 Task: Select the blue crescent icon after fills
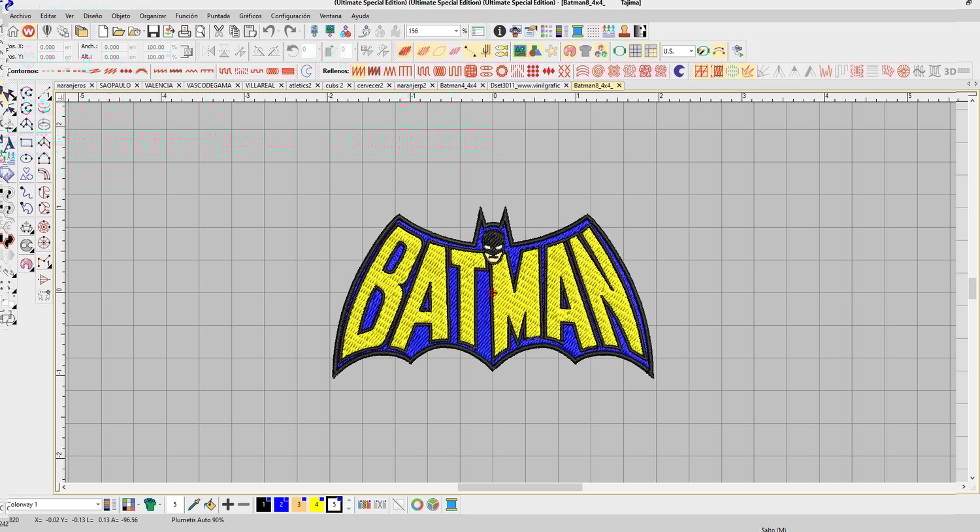[679, 71]
